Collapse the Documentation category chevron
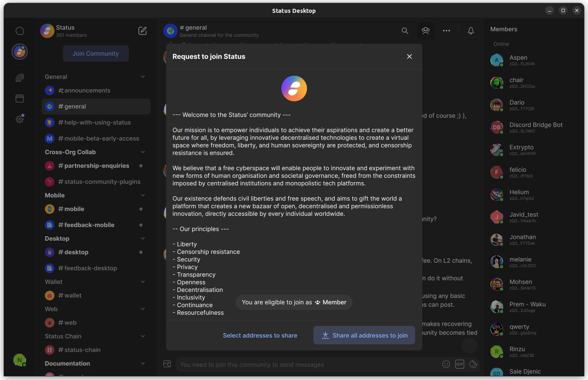The width and height of the screenshot is (588, 380). click(143, 364)
